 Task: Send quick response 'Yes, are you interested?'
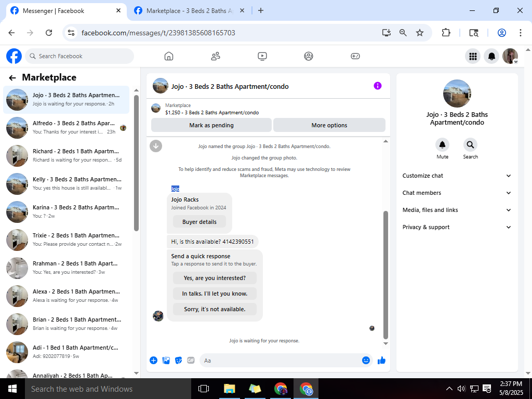click(x=215, y=278)
